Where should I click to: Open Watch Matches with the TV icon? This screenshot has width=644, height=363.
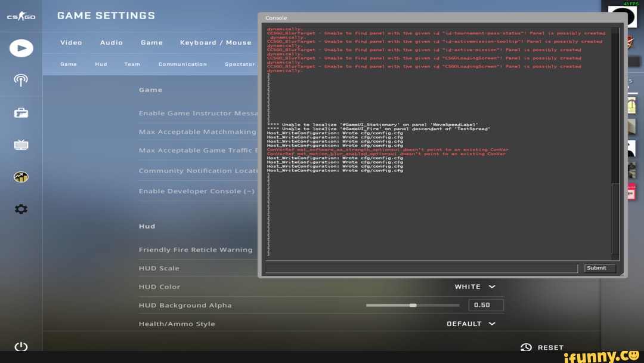coord(21,144)
